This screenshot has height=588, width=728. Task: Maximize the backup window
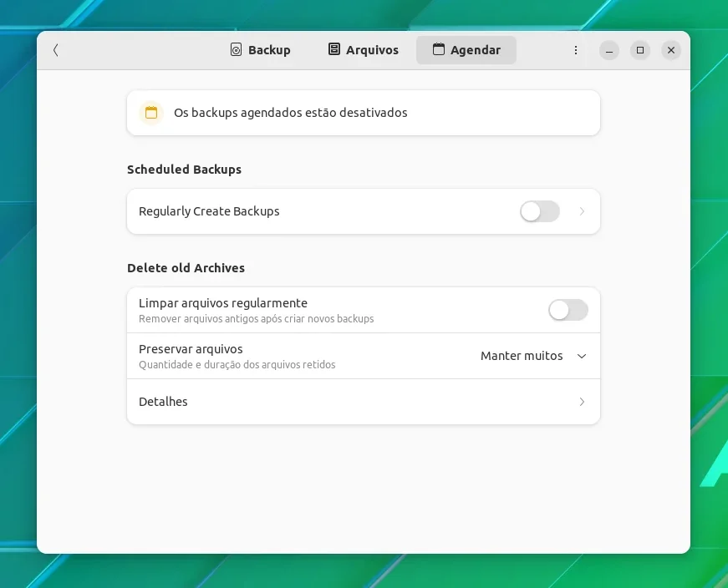click(x=640, y=50)
